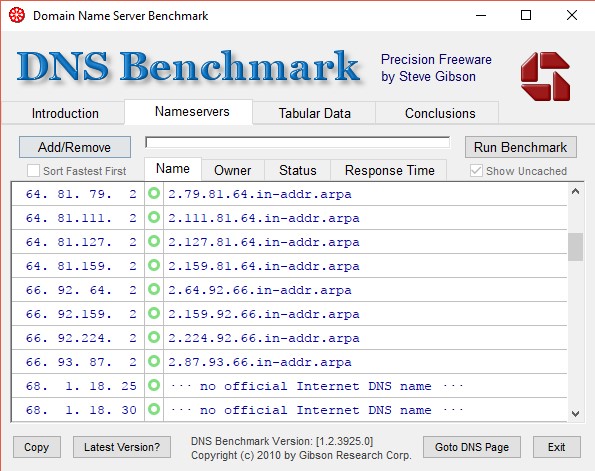
Task: Click name 2.79.81.64.in-addr.arpa
Action: coord(260,194)
